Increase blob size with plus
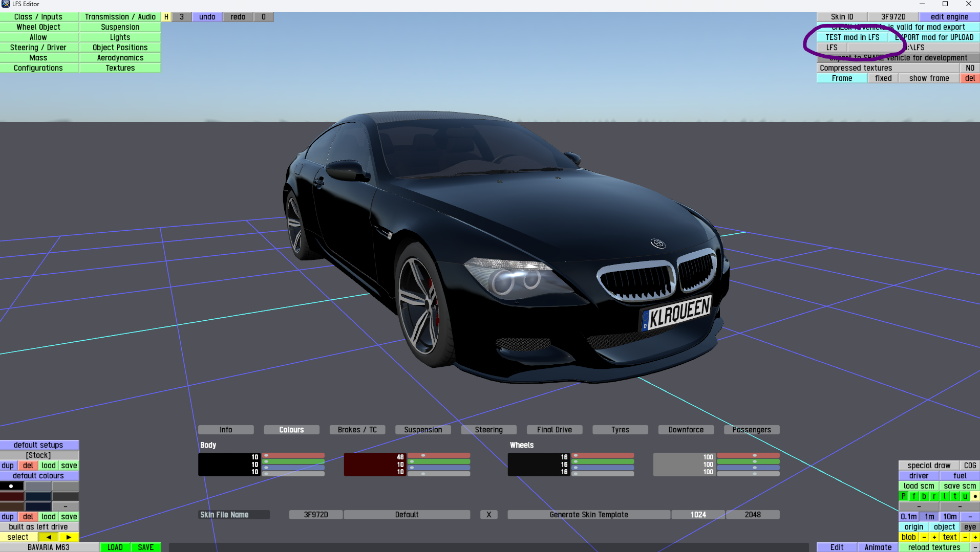 [x=934, y=537]
